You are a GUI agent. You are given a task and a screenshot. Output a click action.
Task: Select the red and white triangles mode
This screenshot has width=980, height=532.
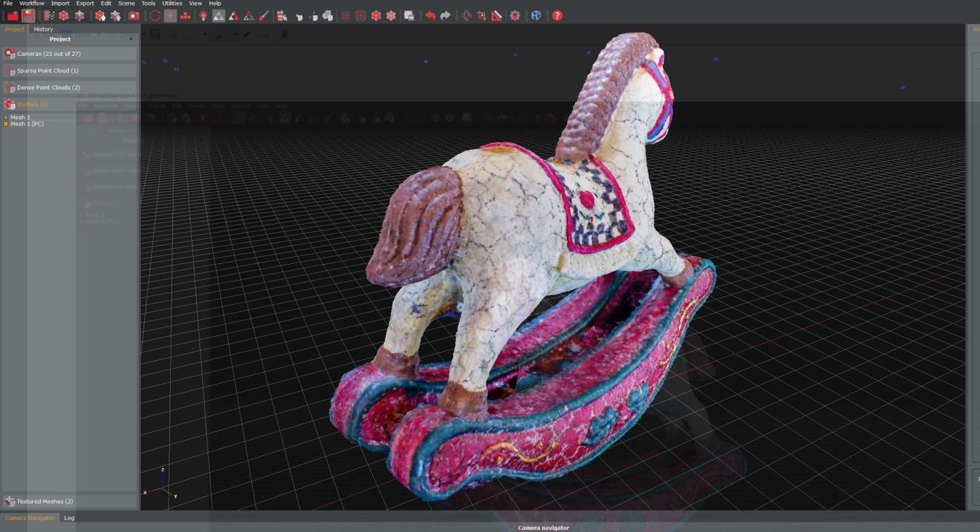tap(233, 16)
